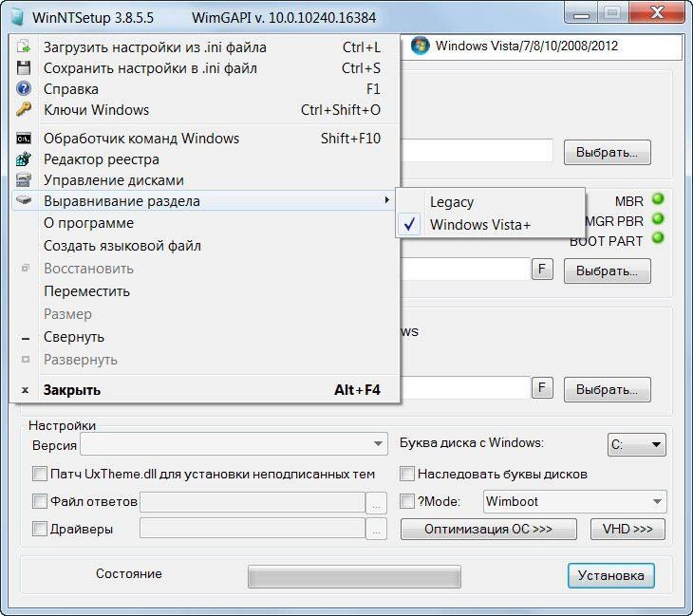
Task: Enable Патч UxTheme.dll checkbox
Action: pyautogui.click(x=40, y=474)
